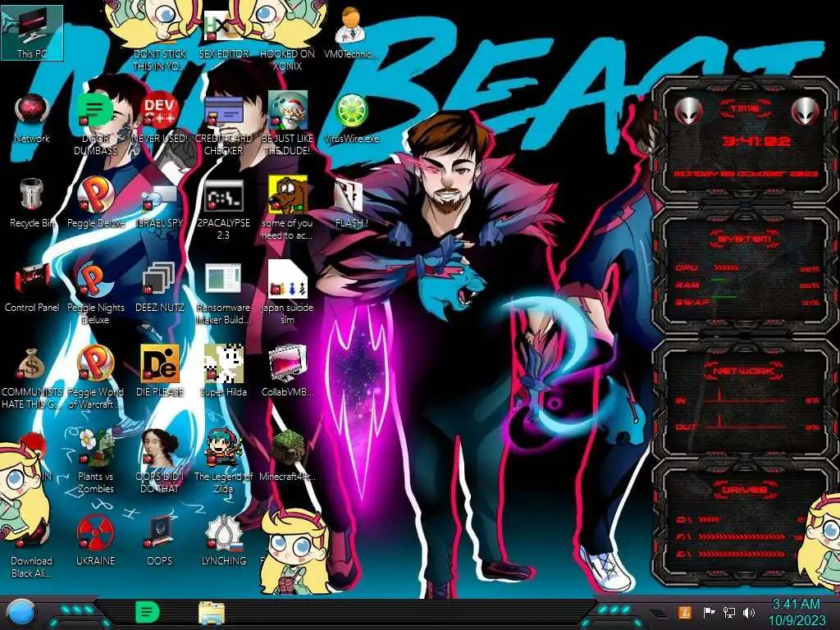Launch VirusWire.exe lime icon
The height and width of the screenshot is (630, 840).
tap(351, 119)
